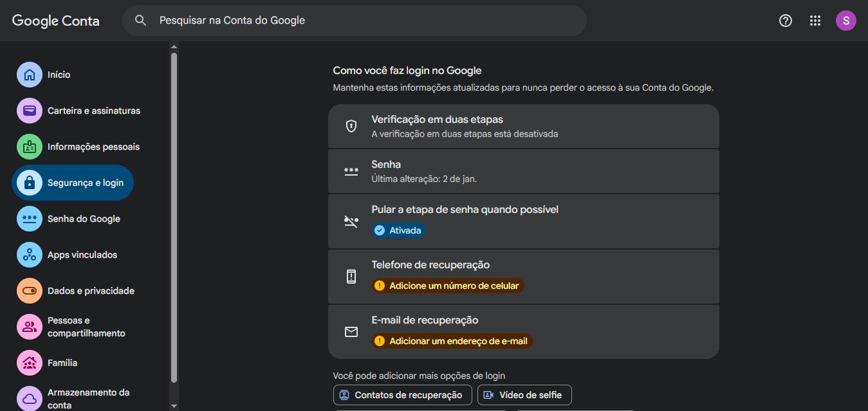Click the Vídeo de selfie button
The height and width of the screenshot is (411, 868).
tap(524, 395)
